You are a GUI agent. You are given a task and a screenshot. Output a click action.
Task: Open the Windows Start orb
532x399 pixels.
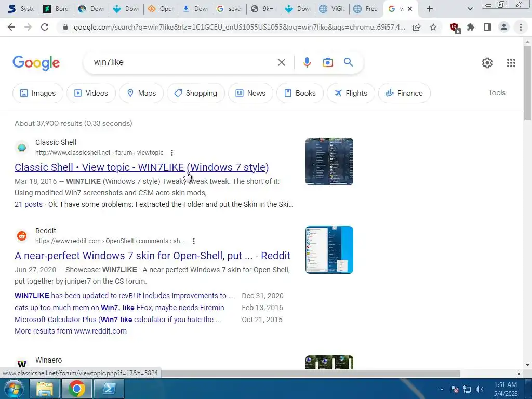click(14, 389)
